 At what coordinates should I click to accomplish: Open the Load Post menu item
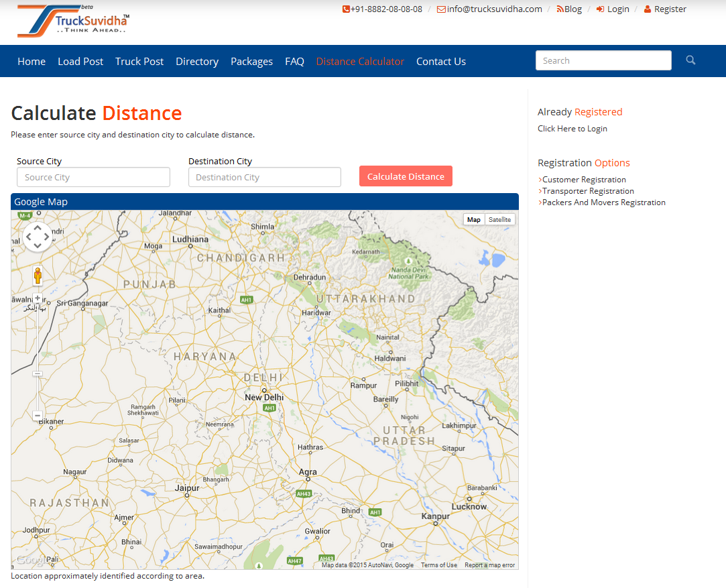click(x=80, y=61)
